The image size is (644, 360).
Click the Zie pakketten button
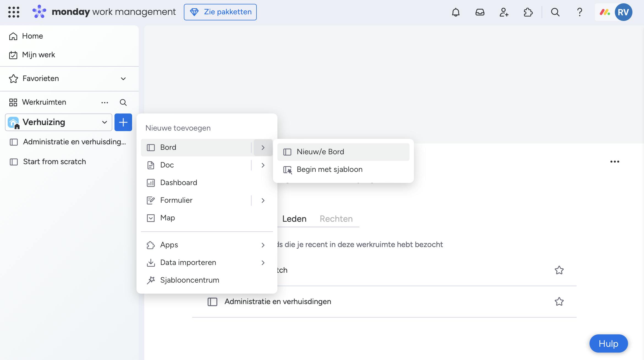[x=220, y=12]
